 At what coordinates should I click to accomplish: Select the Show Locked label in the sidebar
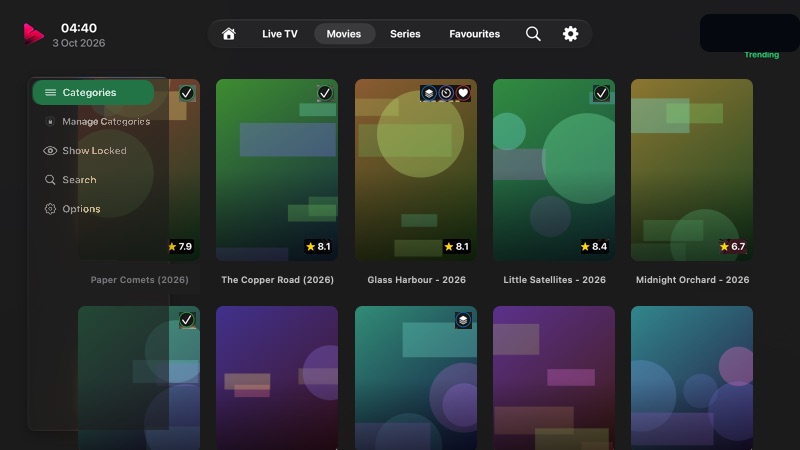[x=94, y=151]
